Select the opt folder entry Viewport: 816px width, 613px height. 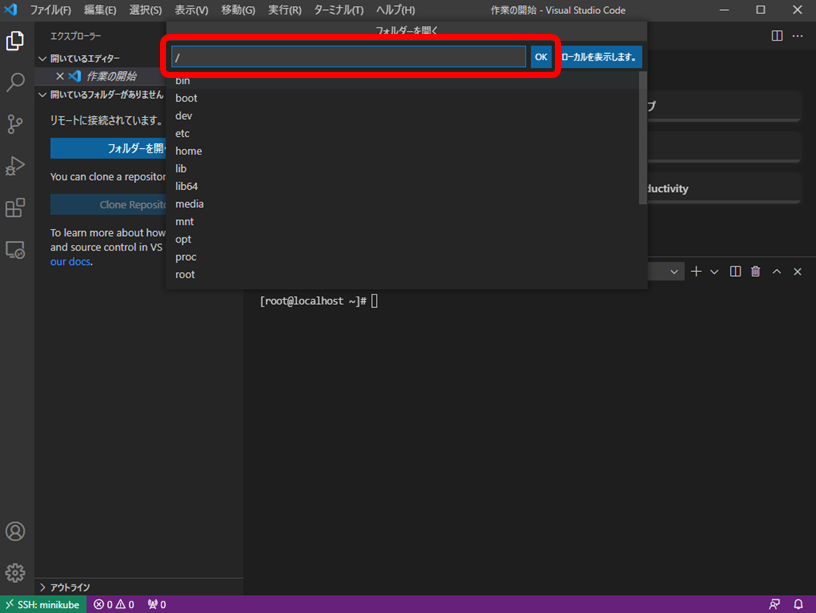402,239
